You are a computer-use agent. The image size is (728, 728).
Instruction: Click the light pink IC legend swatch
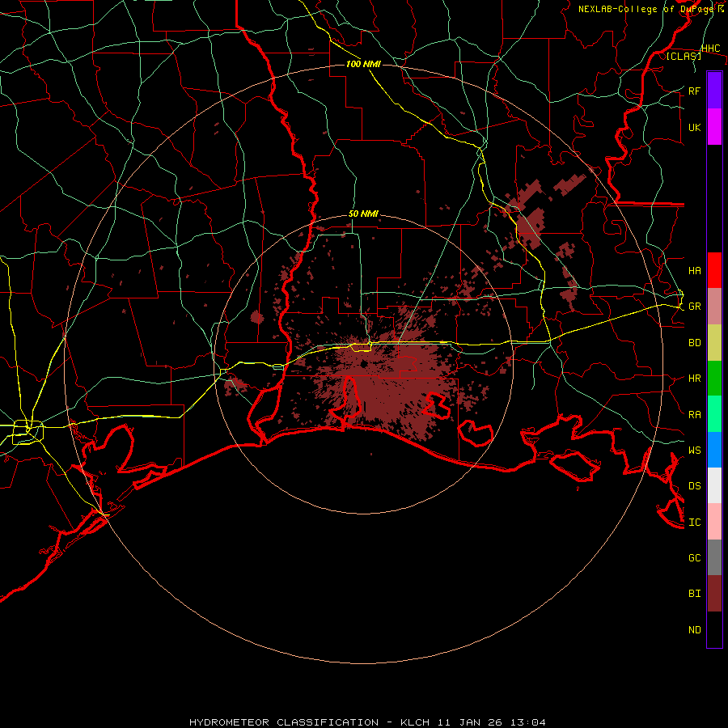tap(714, 522)
